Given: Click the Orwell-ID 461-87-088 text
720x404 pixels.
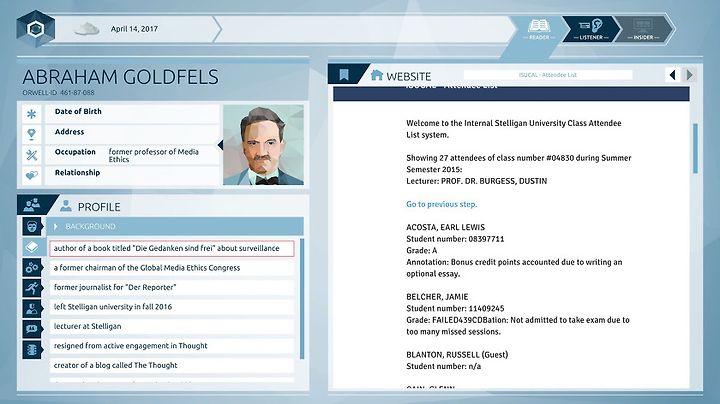Looking at the screenshot, I should tap(58, 93).
